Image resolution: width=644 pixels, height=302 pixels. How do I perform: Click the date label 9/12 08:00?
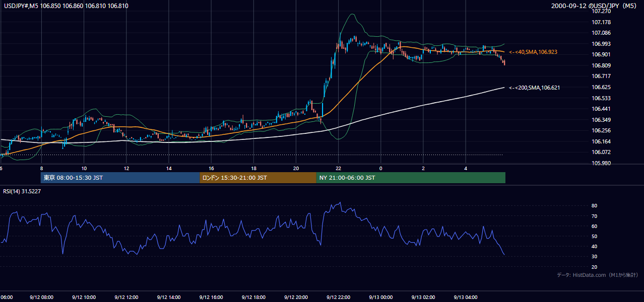click(x=41, y=297)
